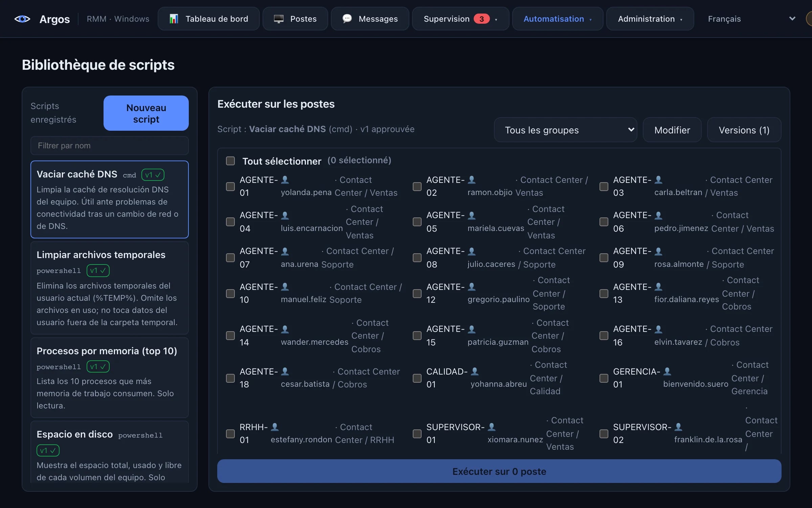Click the user icon next to AGENTE-05
The image size is (812, 508).
click(472, 215)
